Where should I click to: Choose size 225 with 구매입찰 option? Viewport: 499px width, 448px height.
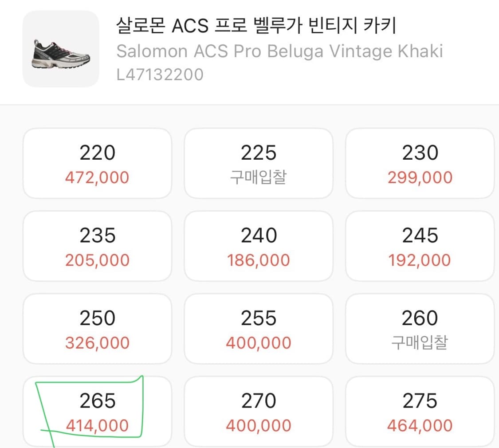(x=259, y=163)
